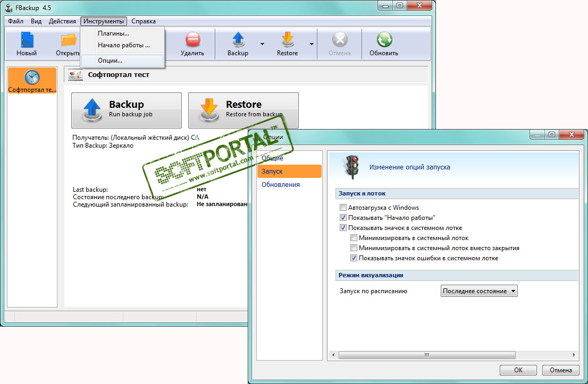The image size is (588, 384).
Task: Click Режим визуализации section header
Action: click(x=456, y=275)
